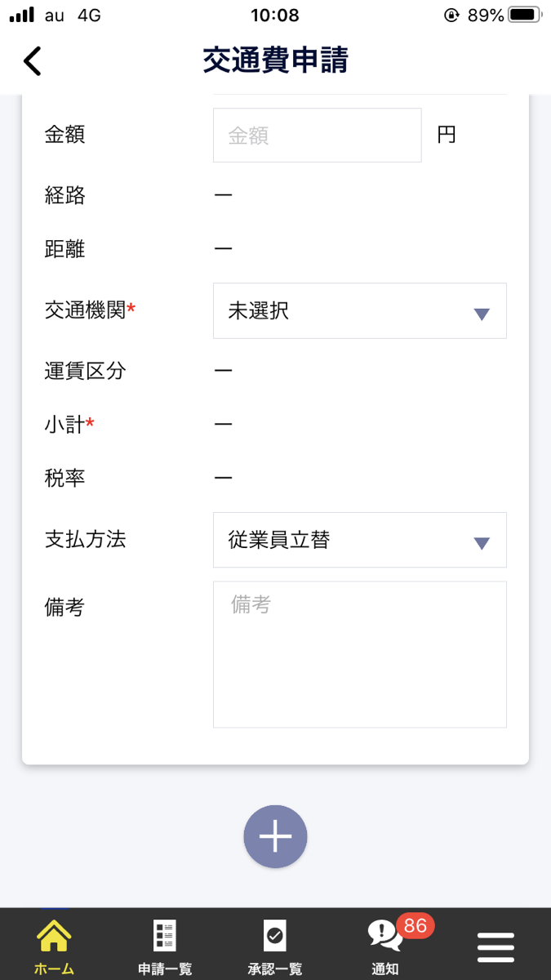Image resolution: width=551 pixels, height=980 pixels.
Task: Tap the application list document icon
Action: point(165,936)
